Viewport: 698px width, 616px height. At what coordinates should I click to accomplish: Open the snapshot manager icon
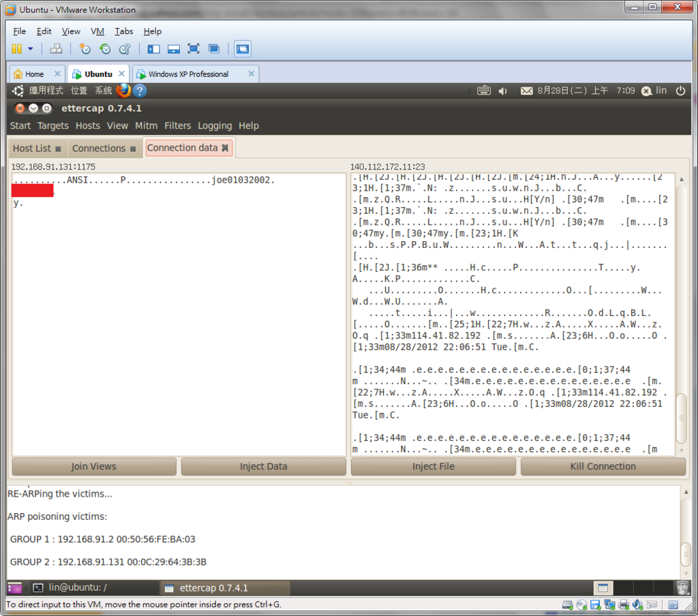(125, 49)
